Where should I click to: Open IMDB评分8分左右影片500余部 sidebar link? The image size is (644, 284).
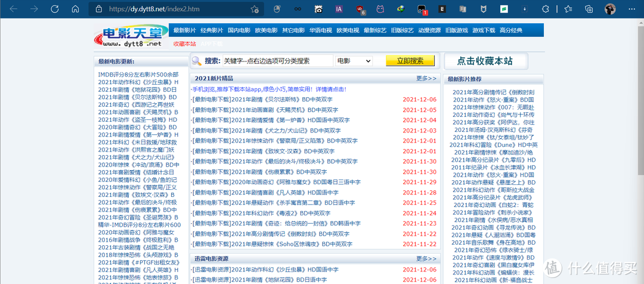pyautogui.click(x=138, y=75)
